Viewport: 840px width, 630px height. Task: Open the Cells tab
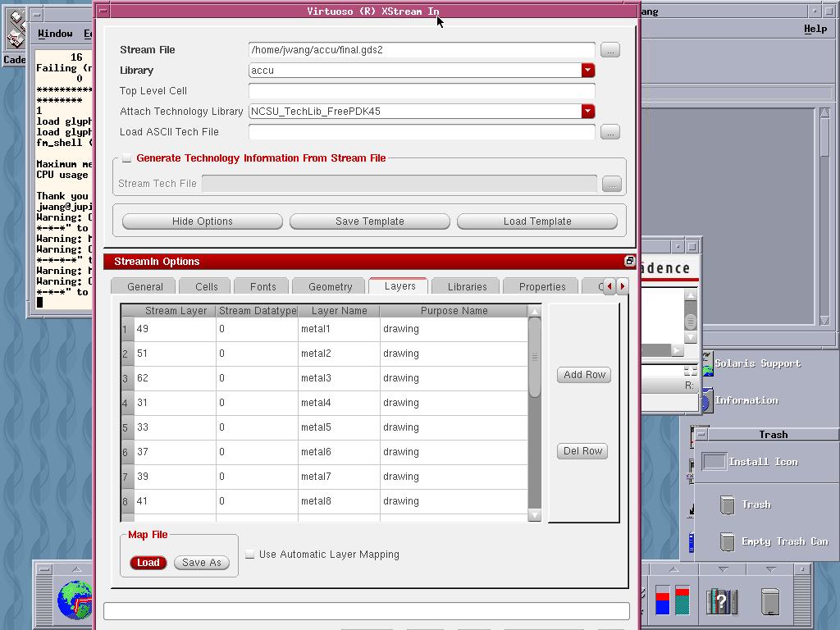(206, 286)
